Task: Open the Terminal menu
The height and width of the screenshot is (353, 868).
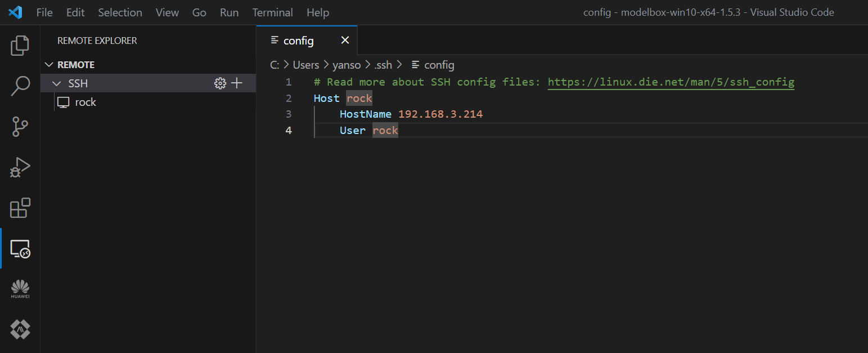Action: click(x=272, y=12)
